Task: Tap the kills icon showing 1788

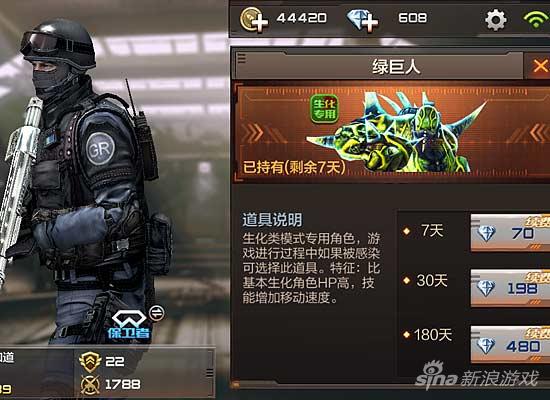Action: coord(90,385)
